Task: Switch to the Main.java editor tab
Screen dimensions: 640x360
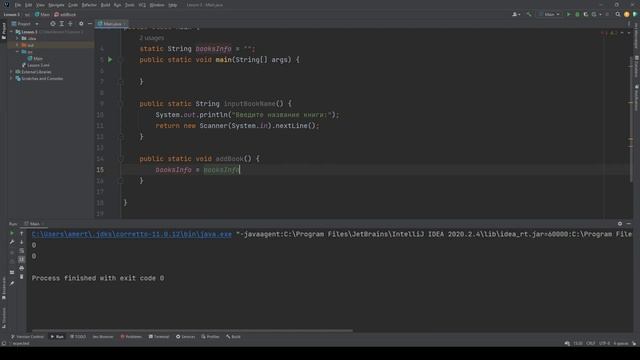Action: [111, 24]
